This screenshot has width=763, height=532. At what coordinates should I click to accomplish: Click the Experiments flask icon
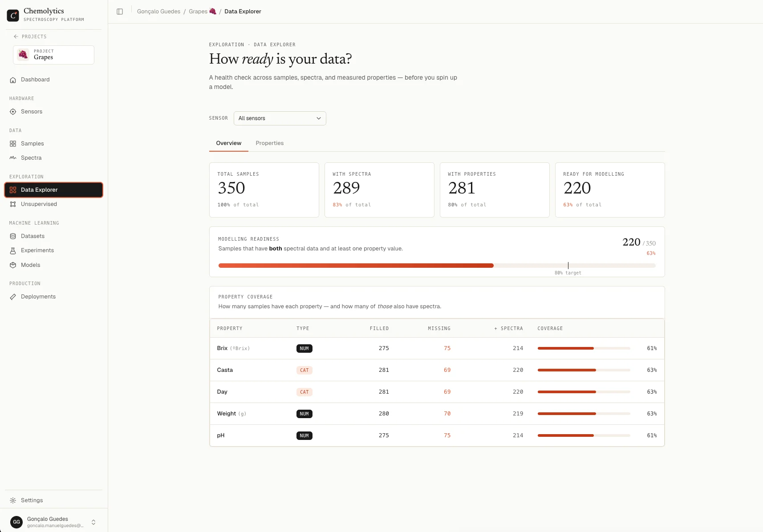[x=13, y=250]
